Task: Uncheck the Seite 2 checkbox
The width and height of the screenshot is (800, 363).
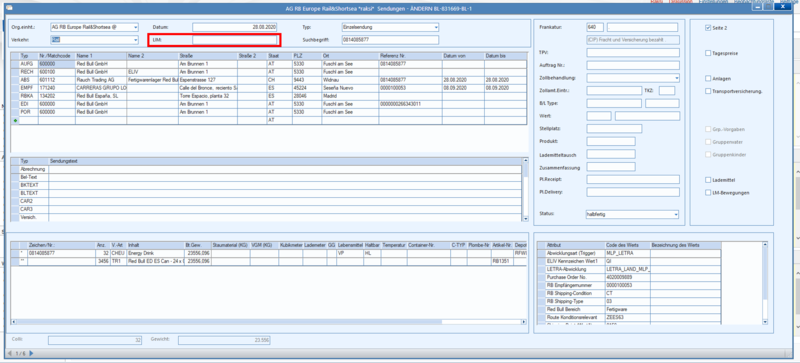Action: click(x=708, y=28)
